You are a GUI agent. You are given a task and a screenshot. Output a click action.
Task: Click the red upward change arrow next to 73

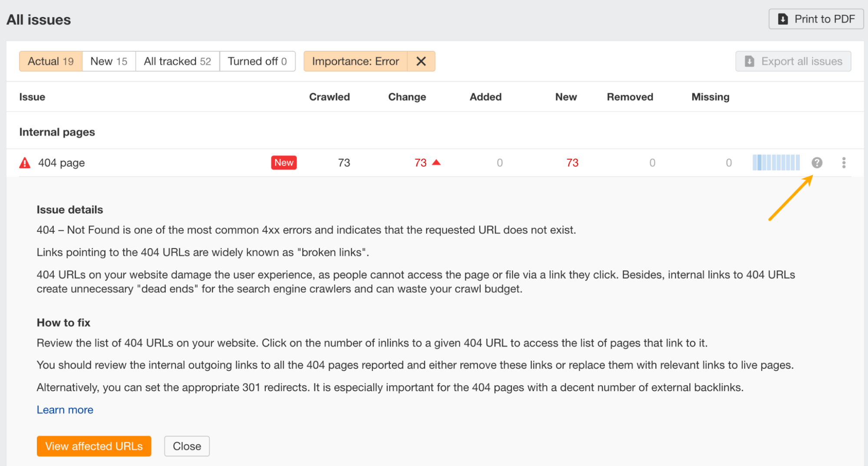(x=436, y=162)
